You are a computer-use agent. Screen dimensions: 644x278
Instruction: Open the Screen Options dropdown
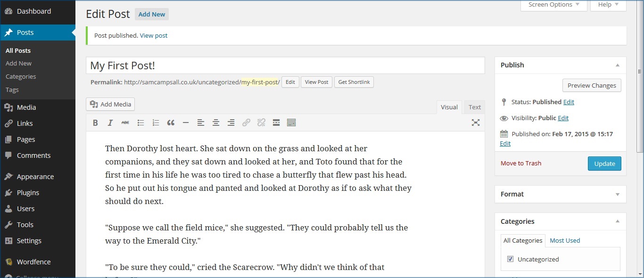click(553, 5)
